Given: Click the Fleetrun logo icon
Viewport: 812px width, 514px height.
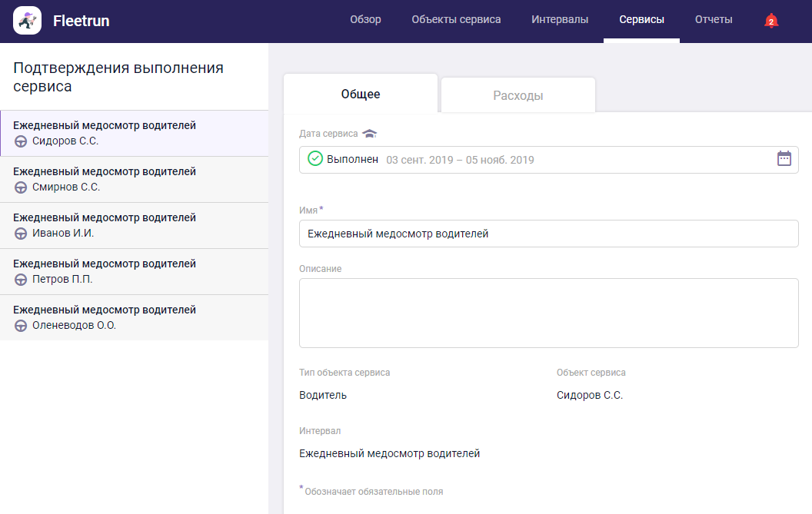Looking at the screenshot, I should pos(27,21).
